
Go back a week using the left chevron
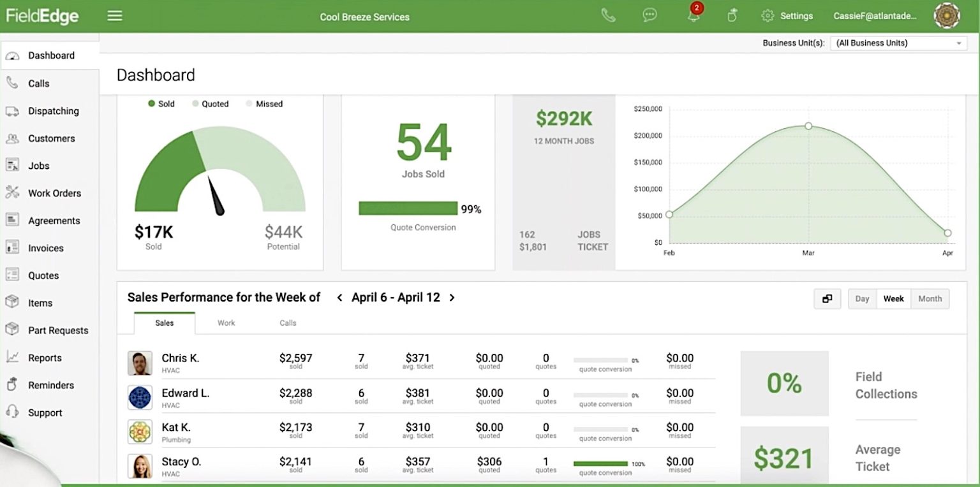pos(339,298)
